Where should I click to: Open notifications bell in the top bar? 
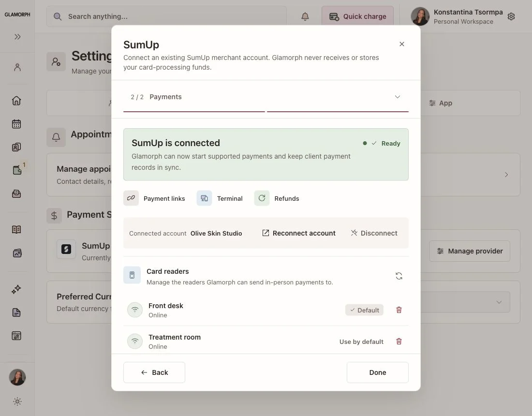click(x=305, y=16)
